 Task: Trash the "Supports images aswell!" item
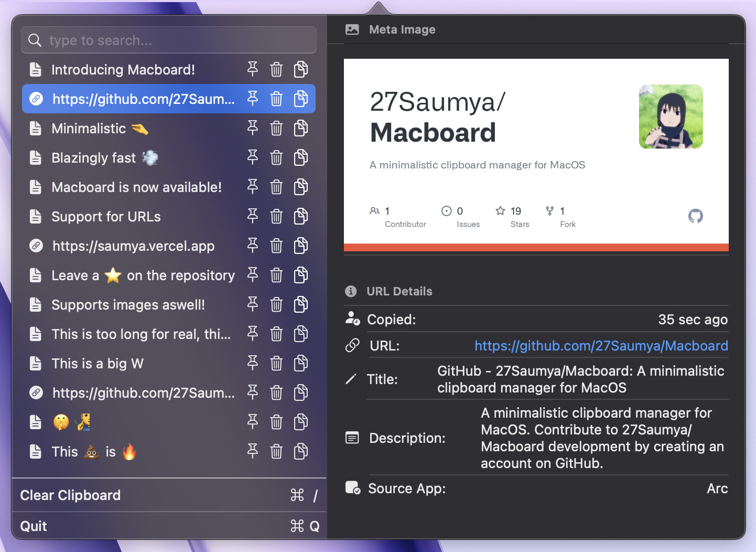[276, 304]
